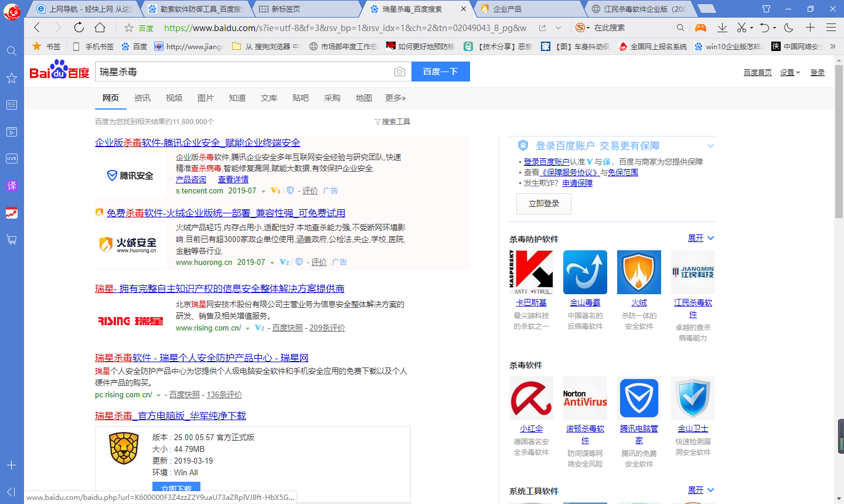Open the sidebar LIVE streaming icon

pos(11,159)
